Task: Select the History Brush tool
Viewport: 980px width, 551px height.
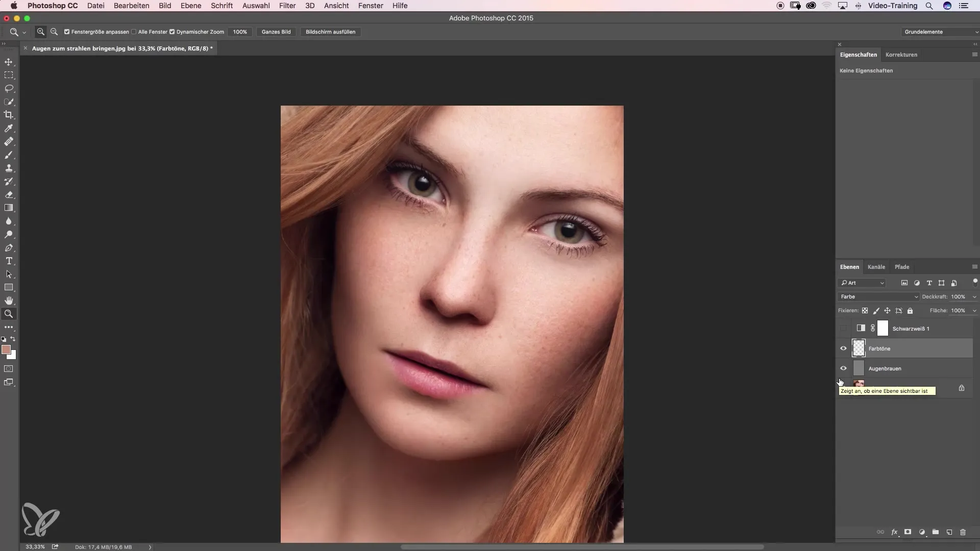Action: coord(9,181)
